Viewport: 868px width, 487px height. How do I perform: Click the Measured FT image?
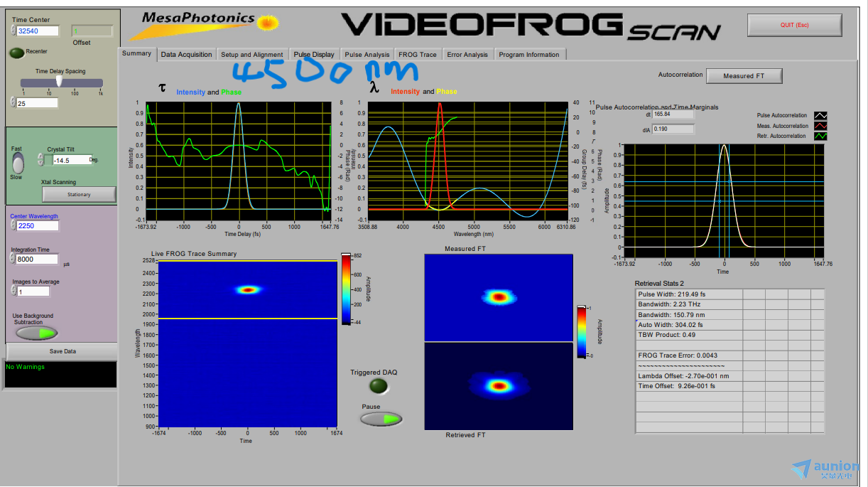[499, 297]
